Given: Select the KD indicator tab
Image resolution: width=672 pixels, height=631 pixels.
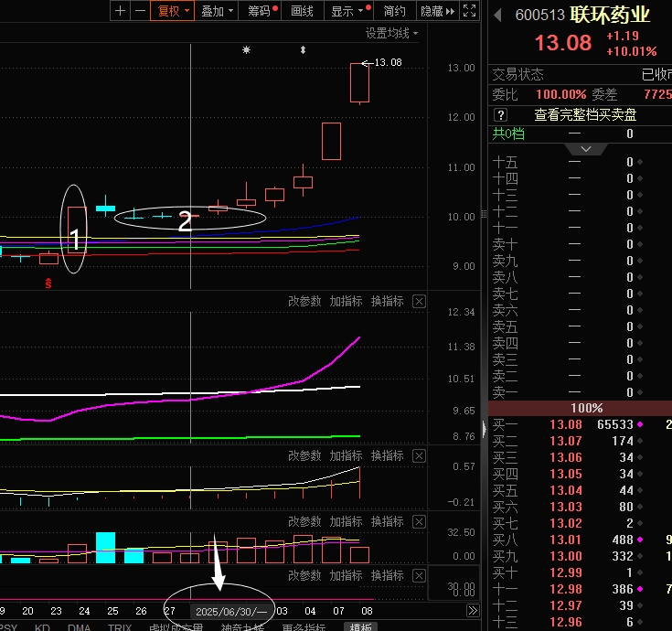Looking at the screenshot, I should (x=42, y=627).
